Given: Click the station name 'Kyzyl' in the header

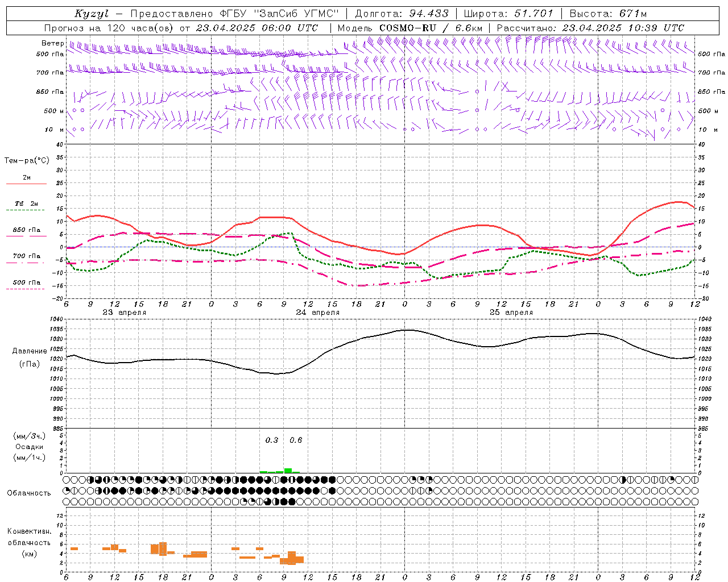Looking at the screenshot, I should coord(91,14).
